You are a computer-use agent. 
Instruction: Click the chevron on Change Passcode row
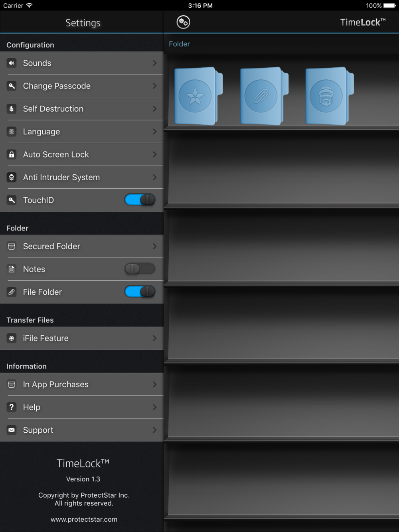pos(154,86)
